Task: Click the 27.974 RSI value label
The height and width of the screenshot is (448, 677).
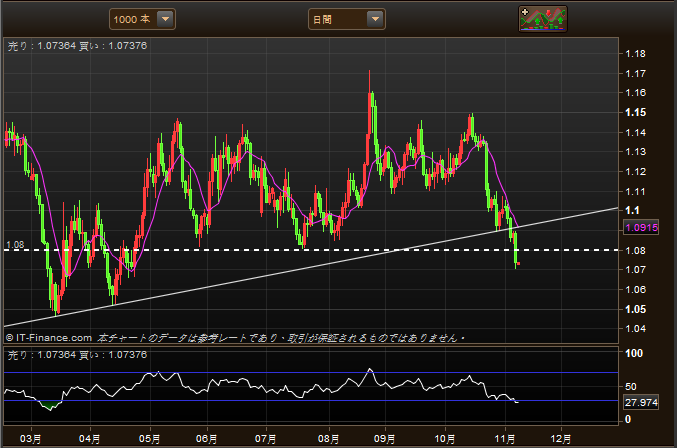Action: coord(642,402)
